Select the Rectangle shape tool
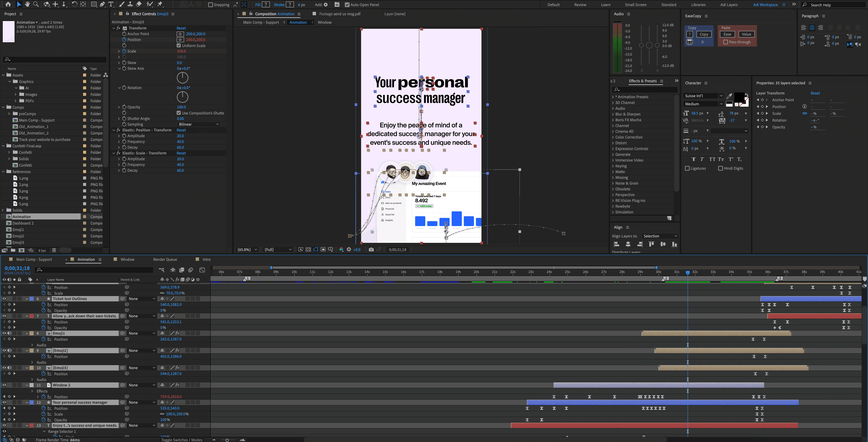This screenshot has height=442, width=868. (94, 4)
